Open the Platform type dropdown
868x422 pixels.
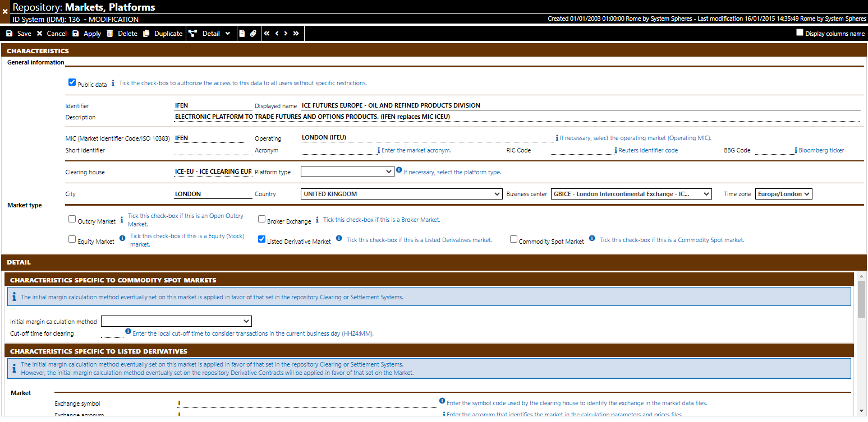347,171
